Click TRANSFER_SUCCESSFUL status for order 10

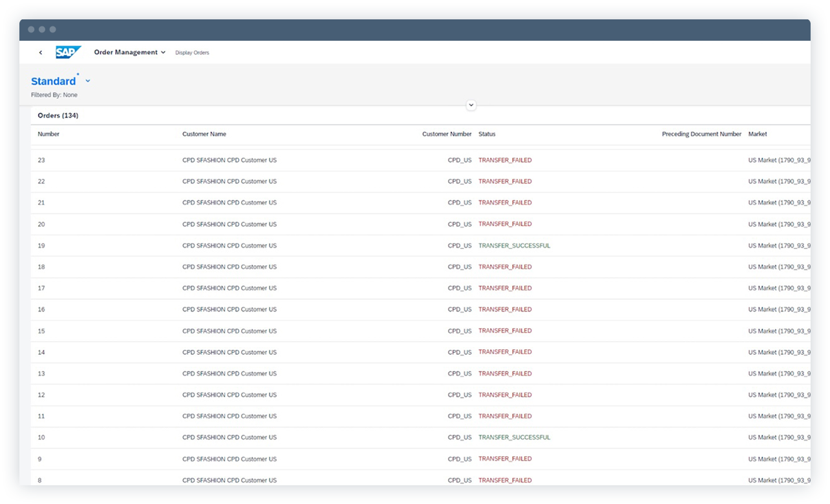(x=514, y=437)
